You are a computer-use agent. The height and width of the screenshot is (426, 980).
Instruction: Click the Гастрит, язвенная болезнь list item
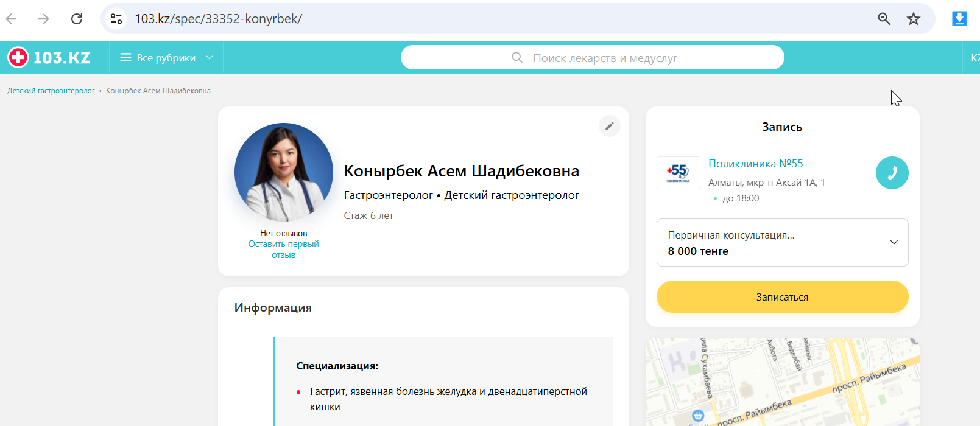pyautogui.click(x=448, y=399)
